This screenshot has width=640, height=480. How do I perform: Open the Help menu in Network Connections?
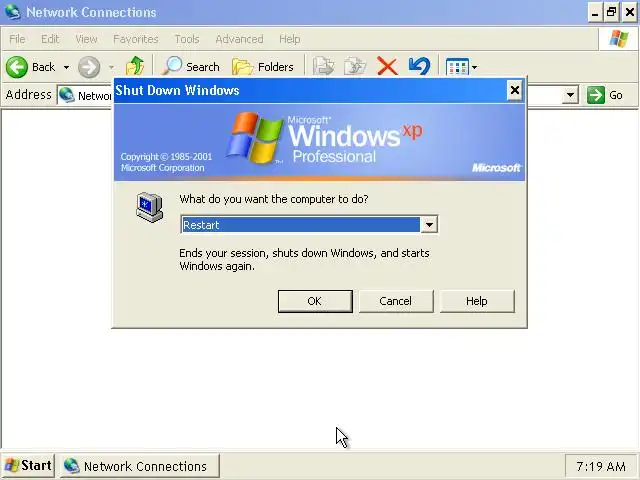(289, 39)
